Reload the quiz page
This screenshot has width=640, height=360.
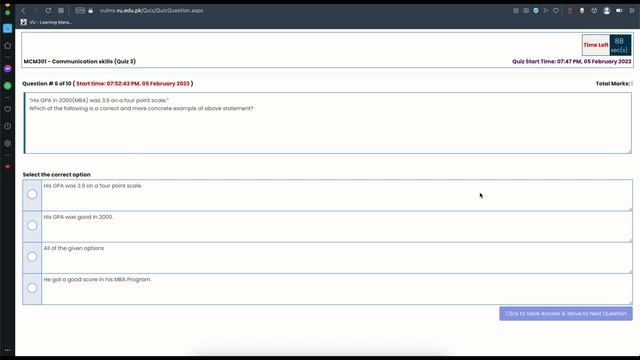pos(48,11)
